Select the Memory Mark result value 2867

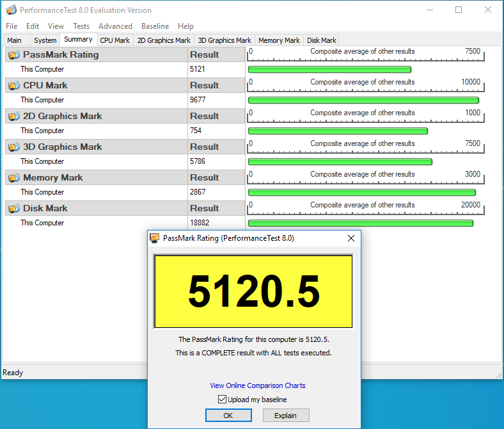198,192
